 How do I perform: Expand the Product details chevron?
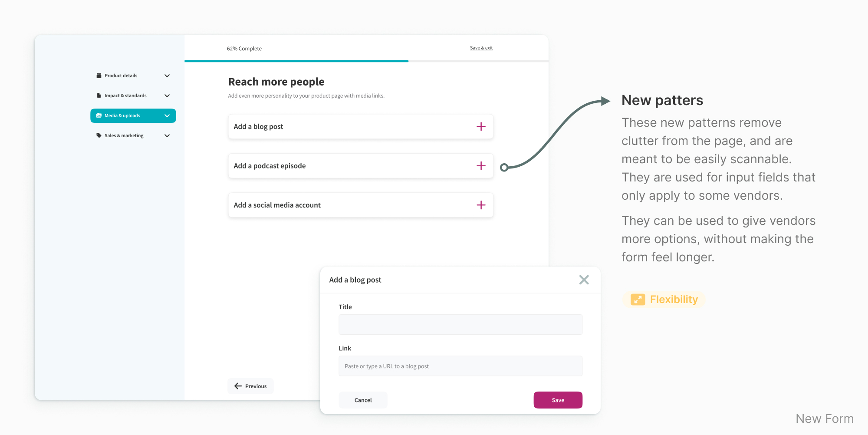[167, 76]
